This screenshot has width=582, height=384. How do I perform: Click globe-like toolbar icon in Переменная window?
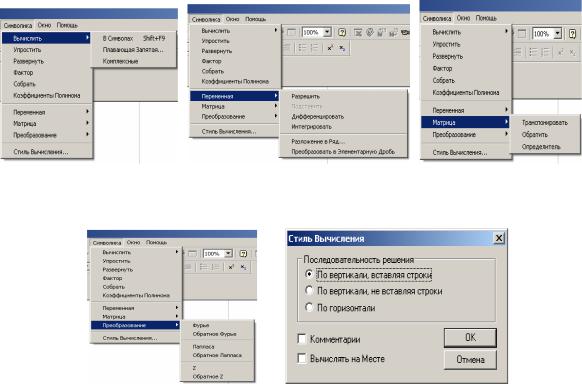pyautogui.click(x=370, y=33)
